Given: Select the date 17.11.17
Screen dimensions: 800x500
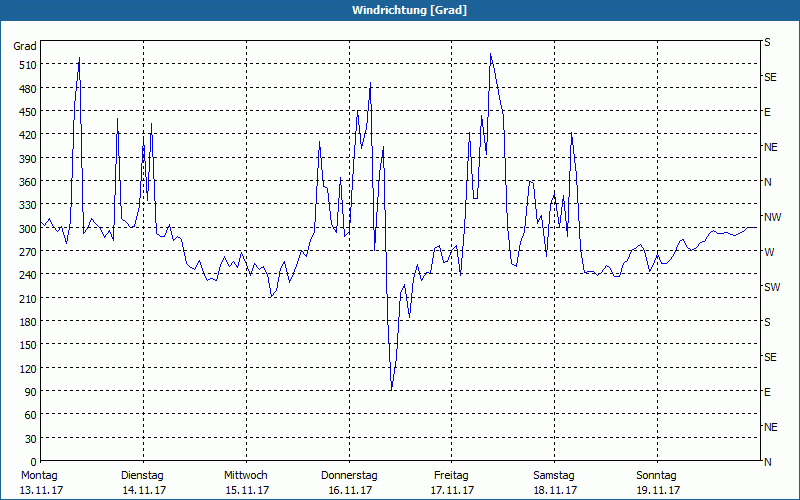Looking at the screenshot, I should (453, 490).
